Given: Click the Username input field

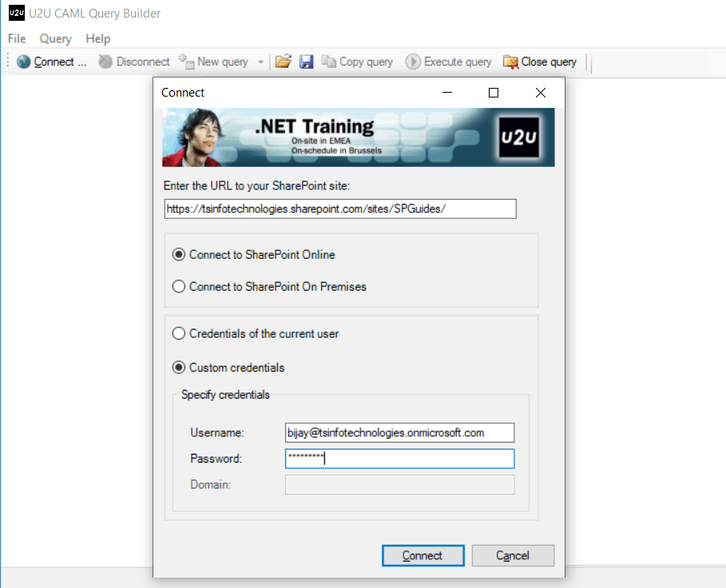Looking at the screenshot, I should 399,433.
